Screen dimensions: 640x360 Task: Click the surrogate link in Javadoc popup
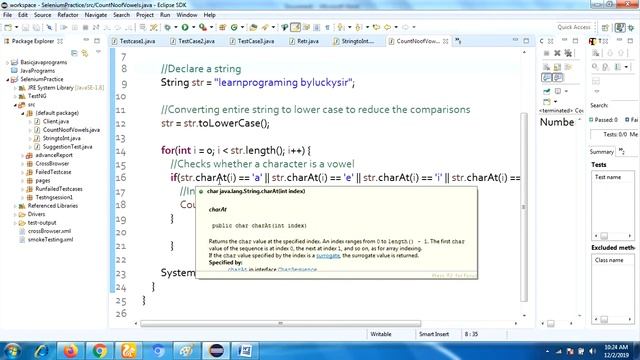coord(328,256)
